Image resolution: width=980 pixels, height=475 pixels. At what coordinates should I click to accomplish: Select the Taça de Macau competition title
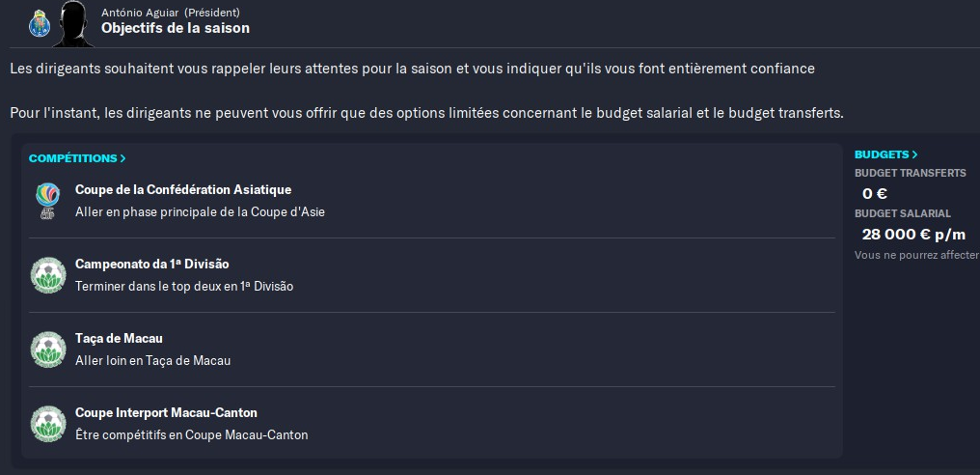[119, 339]
